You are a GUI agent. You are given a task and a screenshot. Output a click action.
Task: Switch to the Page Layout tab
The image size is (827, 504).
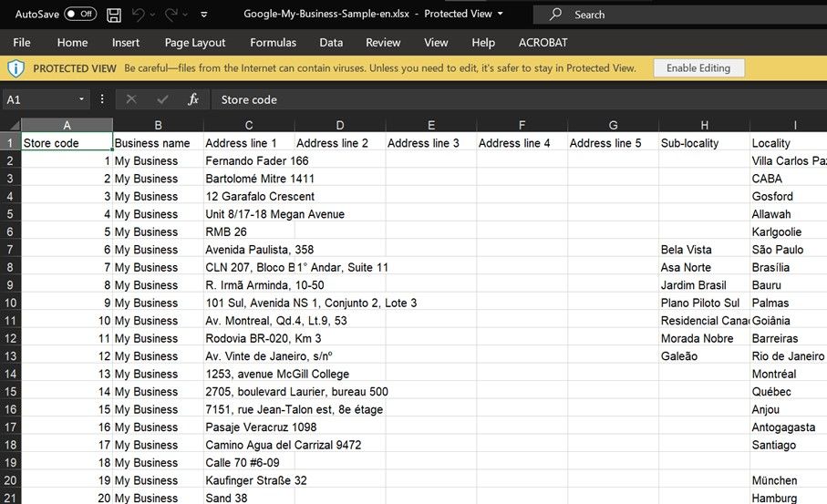[x=194, y=43]
